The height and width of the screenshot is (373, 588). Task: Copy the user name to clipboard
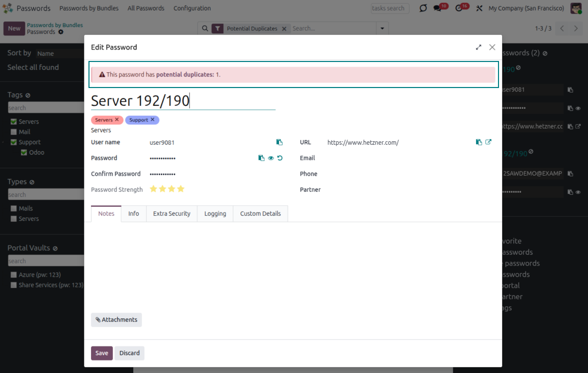coord(279,142)
